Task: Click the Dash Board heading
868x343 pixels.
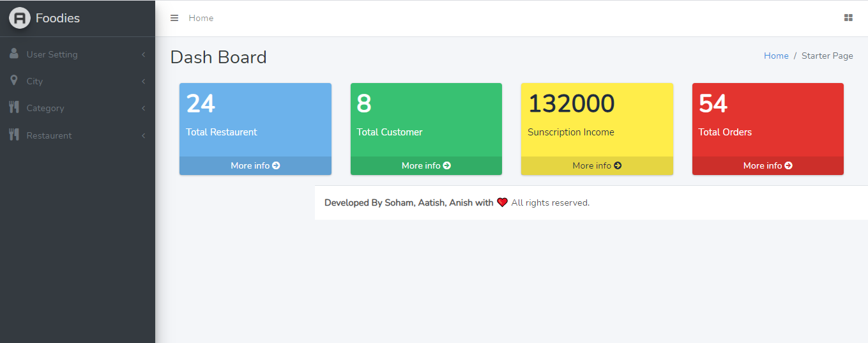Action: (218, 57)
